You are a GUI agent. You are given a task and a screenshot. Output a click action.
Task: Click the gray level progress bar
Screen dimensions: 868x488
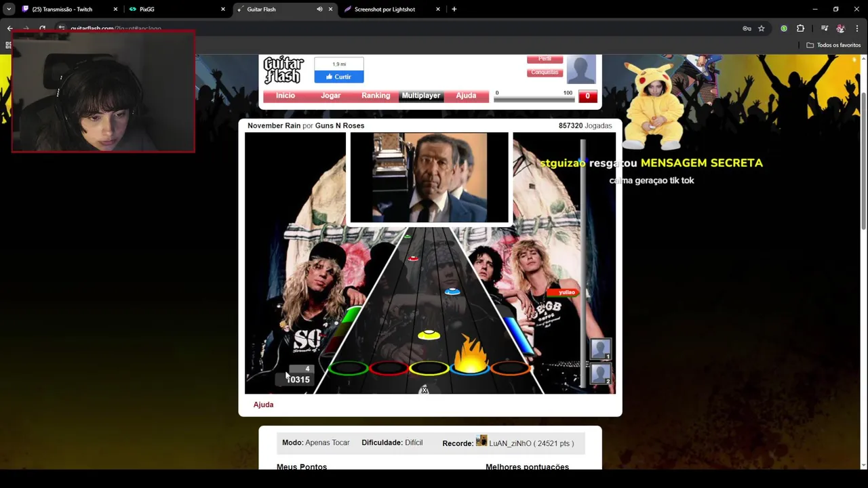point(534,99)
